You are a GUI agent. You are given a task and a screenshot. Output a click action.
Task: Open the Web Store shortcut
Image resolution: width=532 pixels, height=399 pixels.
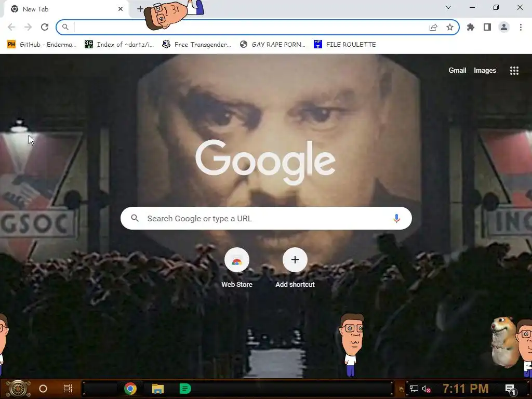pyautogui.click(x=237, y=268)
